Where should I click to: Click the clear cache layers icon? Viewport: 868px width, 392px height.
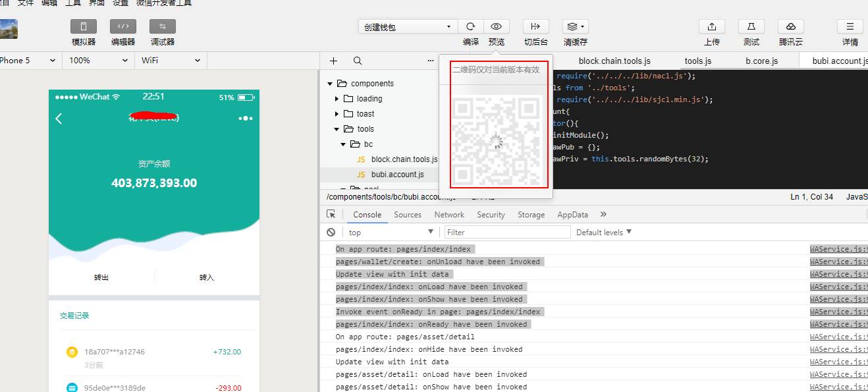pyautogui.click(x=575, y=26)
